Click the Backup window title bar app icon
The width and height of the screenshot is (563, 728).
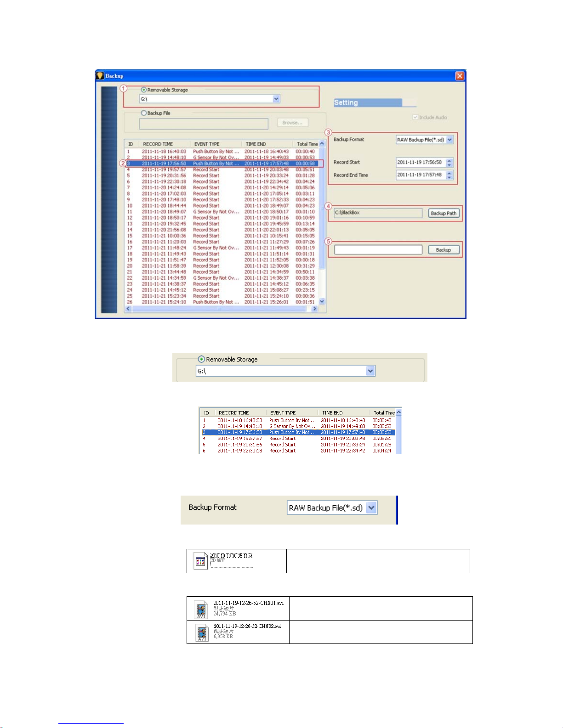(x=100, y=76)
